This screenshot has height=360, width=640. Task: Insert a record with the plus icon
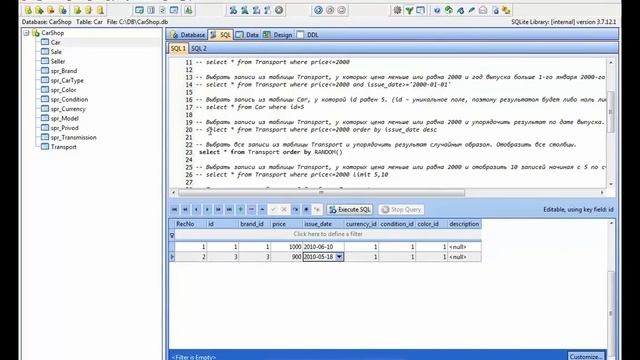point(240,209)
